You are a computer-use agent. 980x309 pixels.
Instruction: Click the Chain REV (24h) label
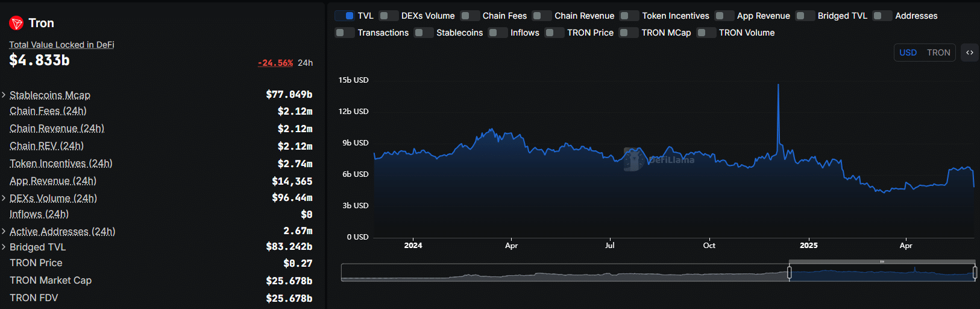coord(46,146)
